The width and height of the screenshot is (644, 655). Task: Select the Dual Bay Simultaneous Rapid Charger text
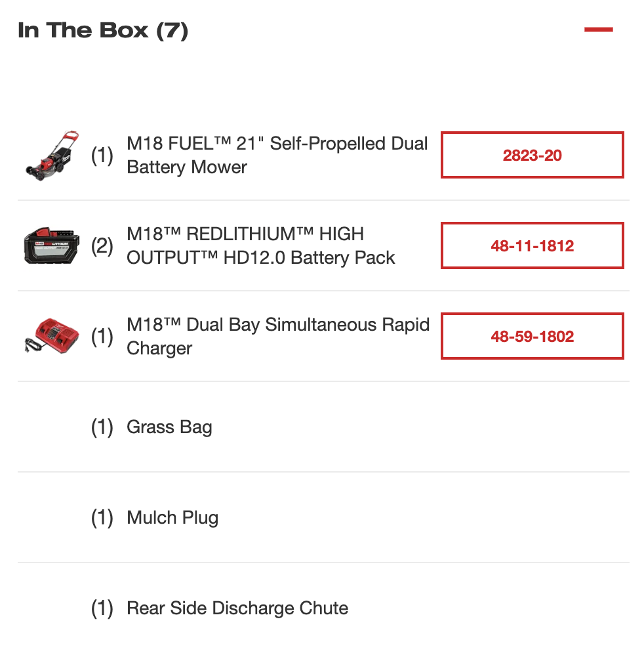pos(278,336)
